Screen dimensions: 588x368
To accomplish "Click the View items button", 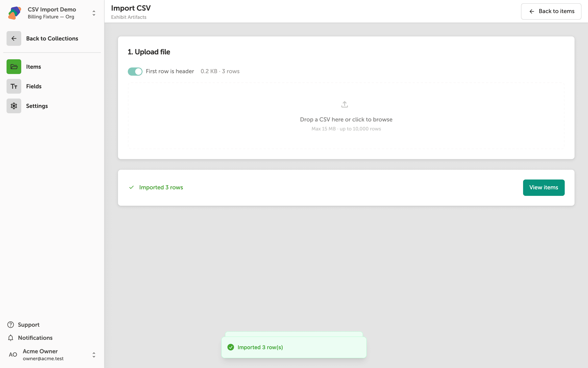I will [x=543, y=187].
